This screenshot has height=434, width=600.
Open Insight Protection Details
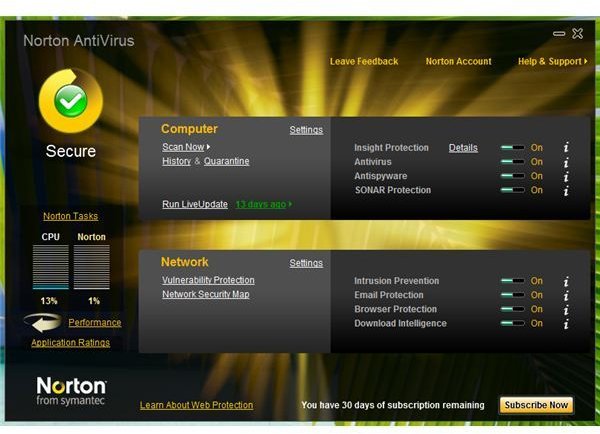pyautogui.click(x=463, y=148)
